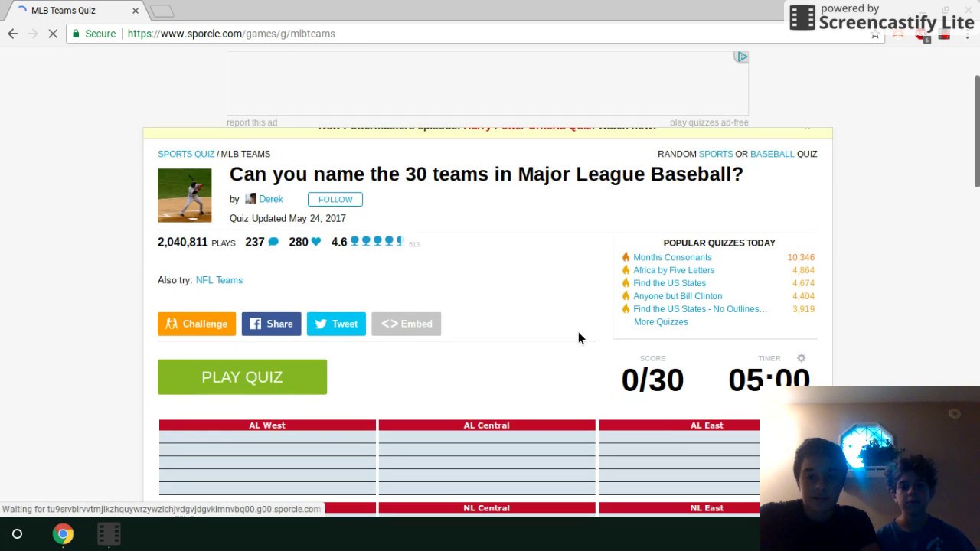The width and height of the screenshot is (980, 551).
Task: Click the quiz thumbnail baseball image
Action: pos(185,195)
